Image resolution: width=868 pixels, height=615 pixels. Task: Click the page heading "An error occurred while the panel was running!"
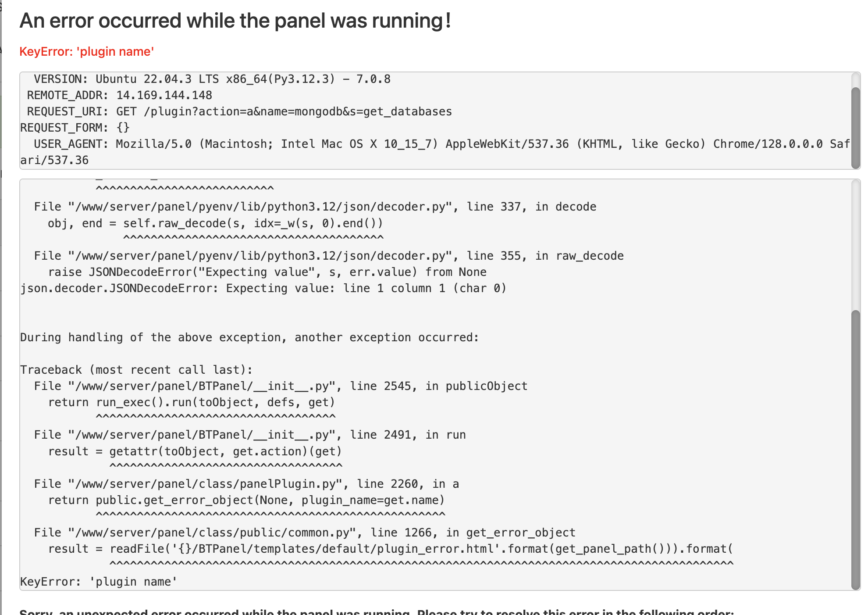point(235,21)
